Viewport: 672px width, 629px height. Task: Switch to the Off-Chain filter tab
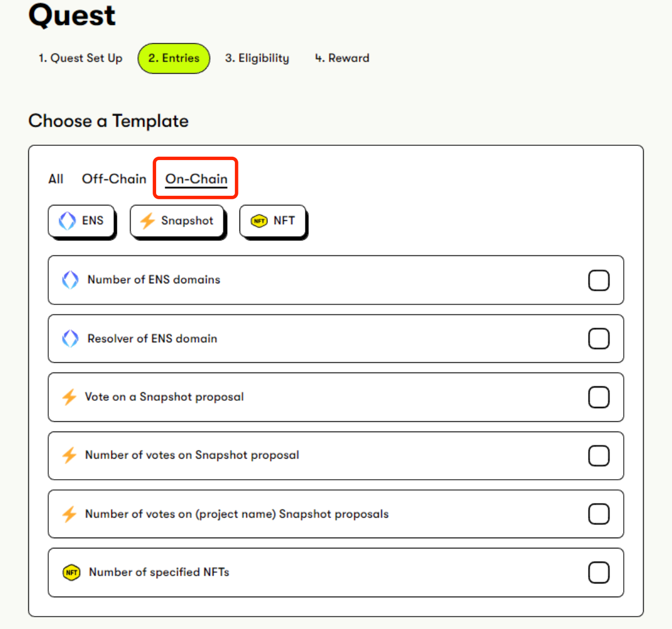(x=114, y=179)
